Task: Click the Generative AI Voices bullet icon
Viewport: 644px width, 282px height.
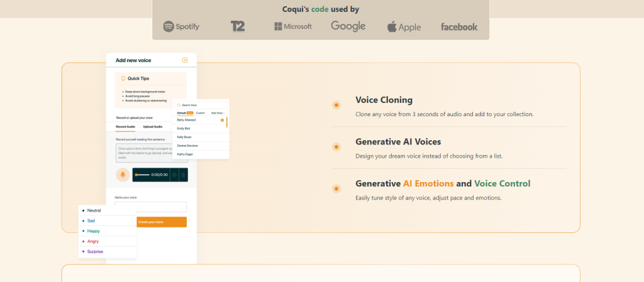Action: point(336,147)
